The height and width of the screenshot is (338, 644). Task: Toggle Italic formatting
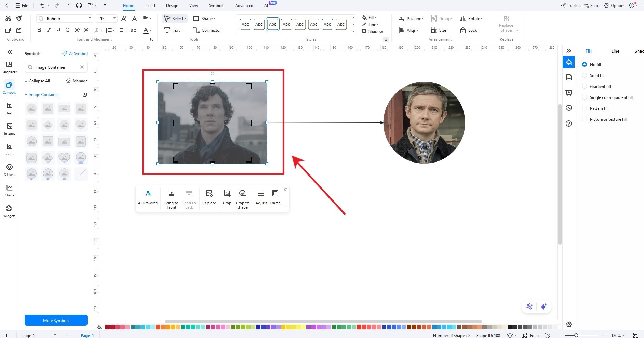(x=49, y=30)
